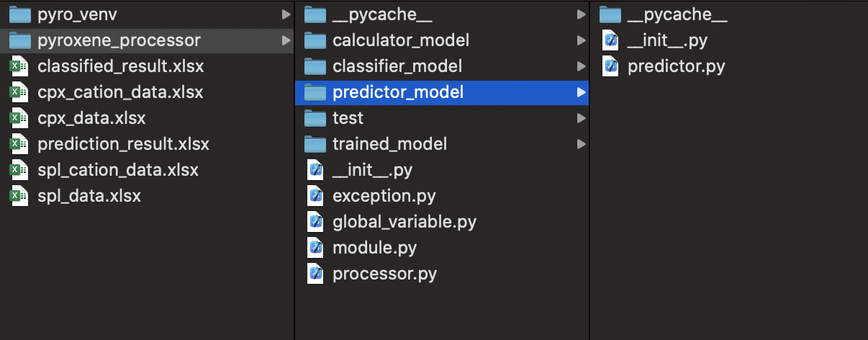The width and height of the screenshot is (868, 340).
Task: Open the pyroxene_processor folder
Action: coord(119,40)
